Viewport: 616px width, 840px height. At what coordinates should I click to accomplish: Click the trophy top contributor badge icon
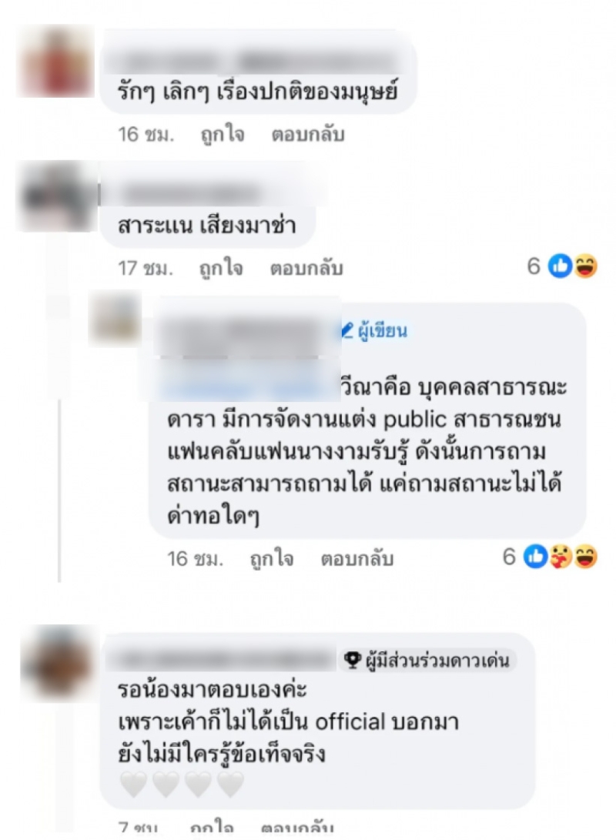pyautogui.click(x=352, y=661)
